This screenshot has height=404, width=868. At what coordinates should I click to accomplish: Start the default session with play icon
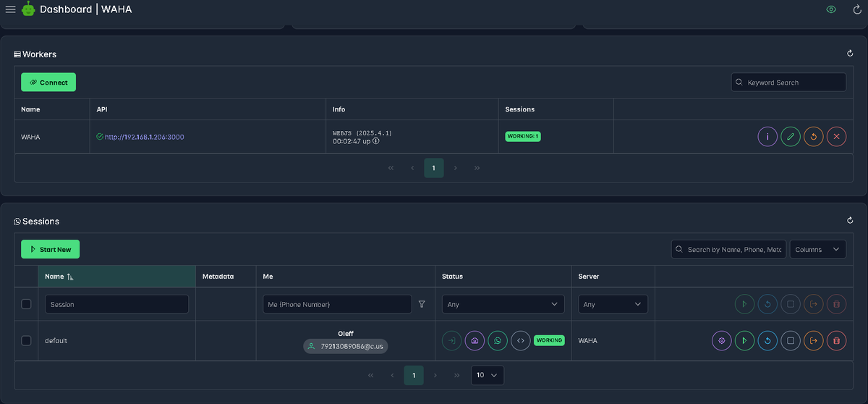tap(744, 340)
